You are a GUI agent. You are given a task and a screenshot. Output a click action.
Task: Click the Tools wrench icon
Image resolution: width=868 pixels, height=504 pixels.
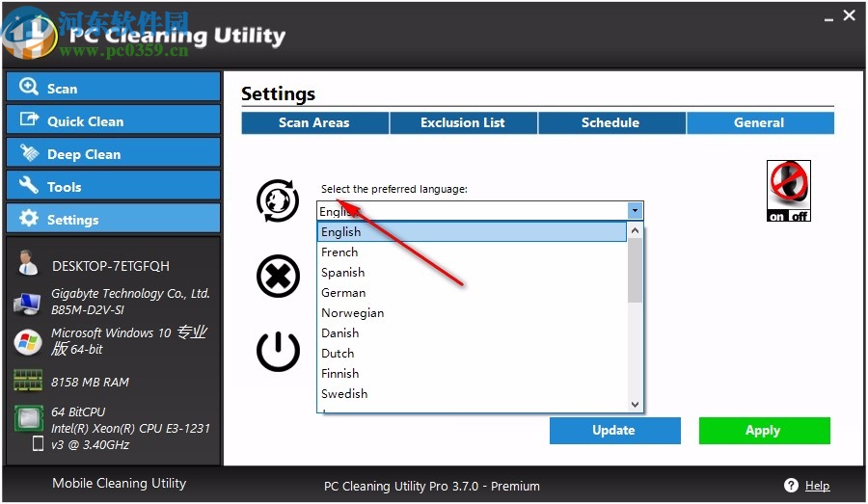(x=28, y=185)
